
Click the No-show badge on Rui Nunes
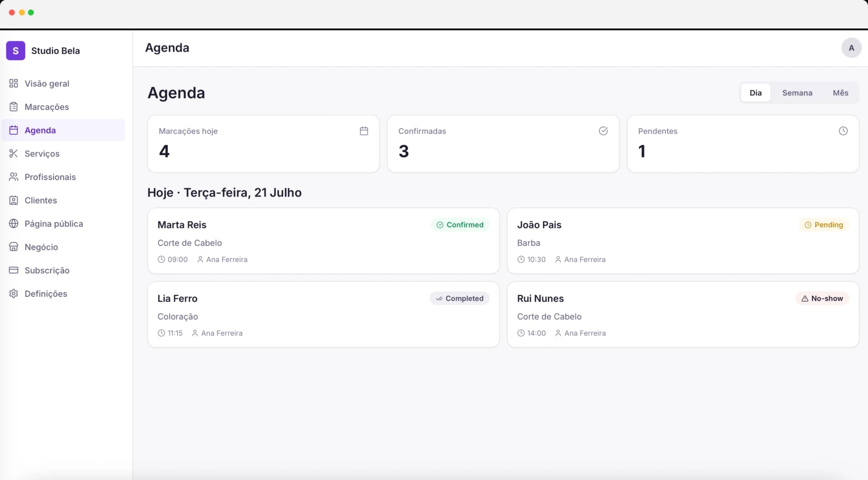pos(822,299)
